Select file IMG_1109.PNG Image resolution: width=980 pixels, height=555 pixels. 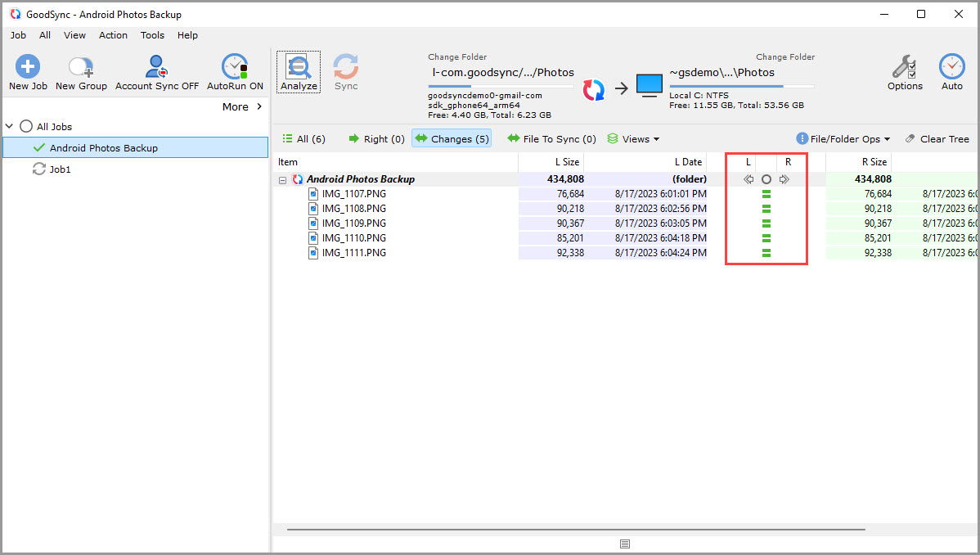coord(353,223)
